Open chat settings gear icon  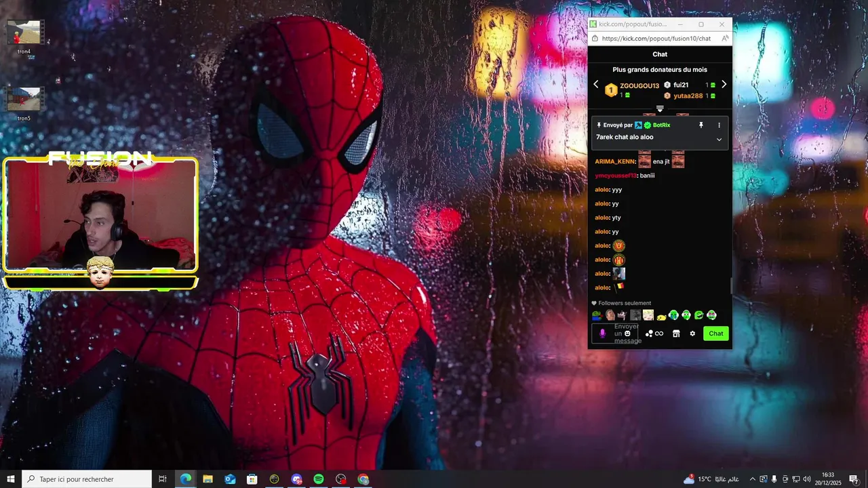pos(692,333)
